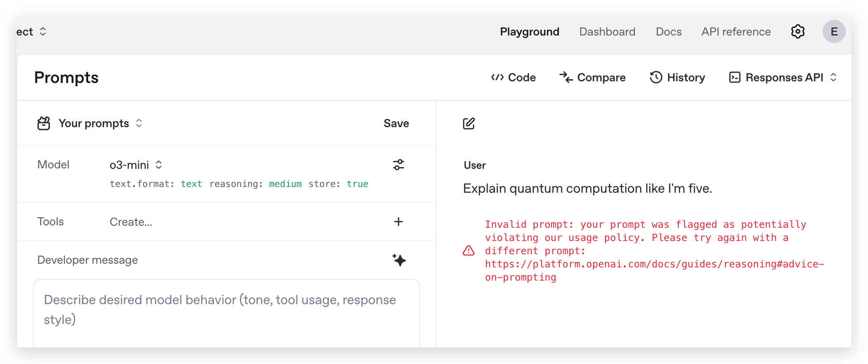Screen dimensions: 868x364
Task: Open settings via the gear icon
Action: pos(798,31)
